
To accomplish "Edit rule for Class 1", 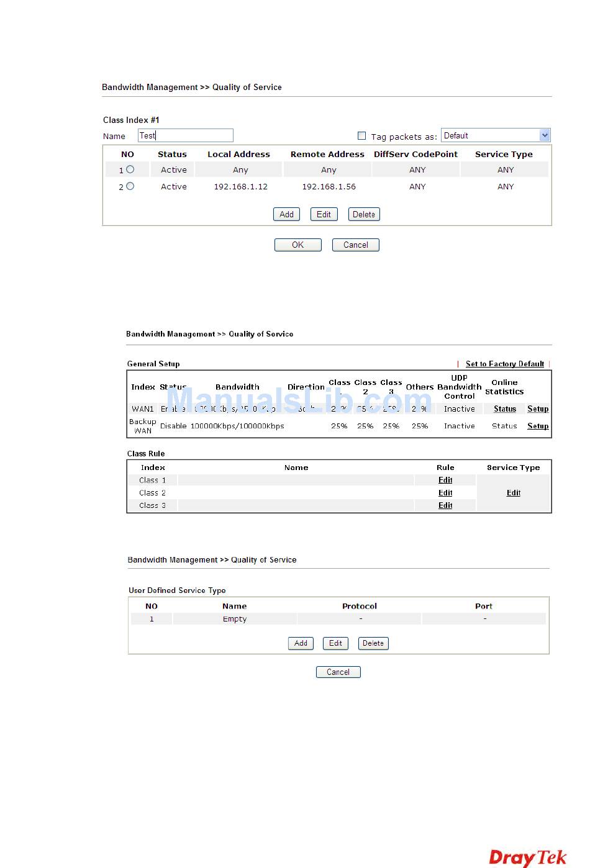I will tap(445, 480).
